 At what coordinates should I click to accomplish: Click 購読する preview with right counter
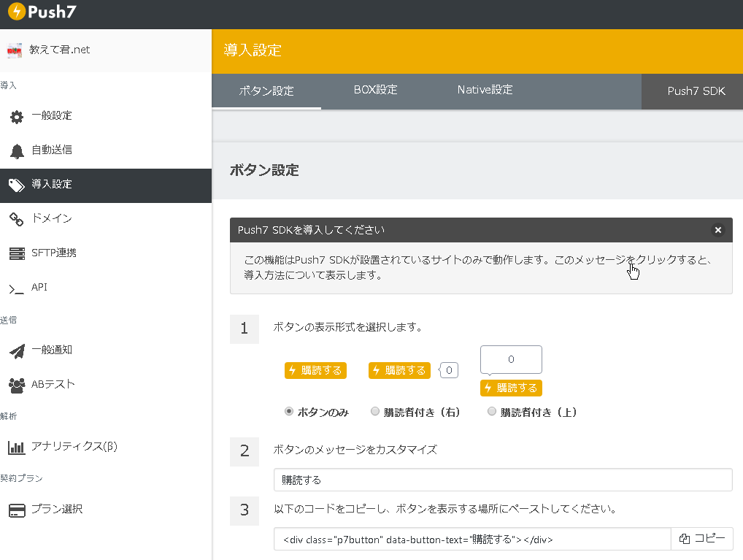tap(399, 370)
